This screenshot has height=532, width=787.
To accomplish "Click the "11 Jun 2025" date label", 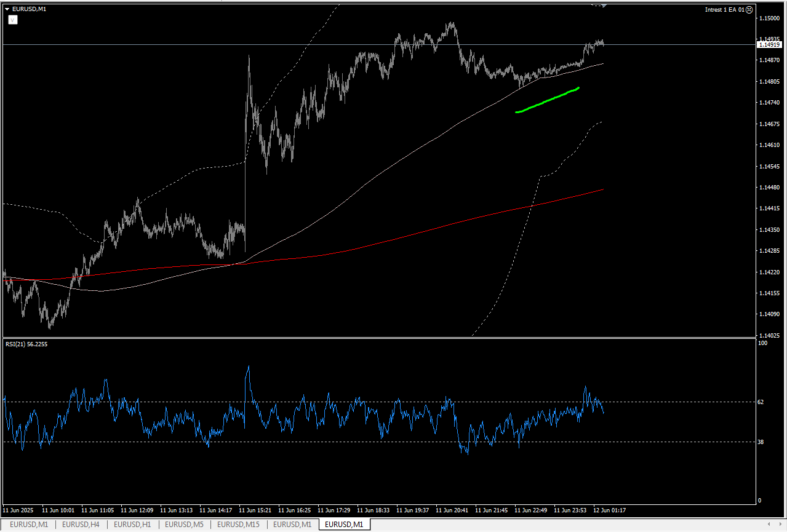I will tap(18, 510).
